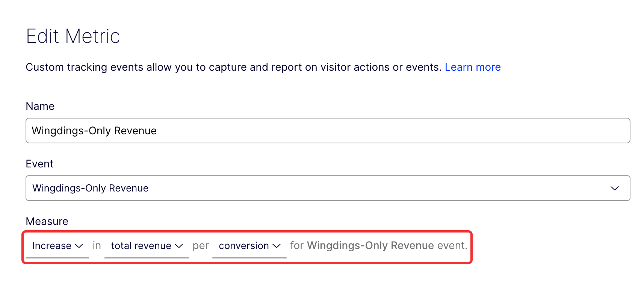The width and height of the screenshot is (644, 307).
Task: Click the "Name" field label
Action: pyautogui.click(x=40, y=106)
